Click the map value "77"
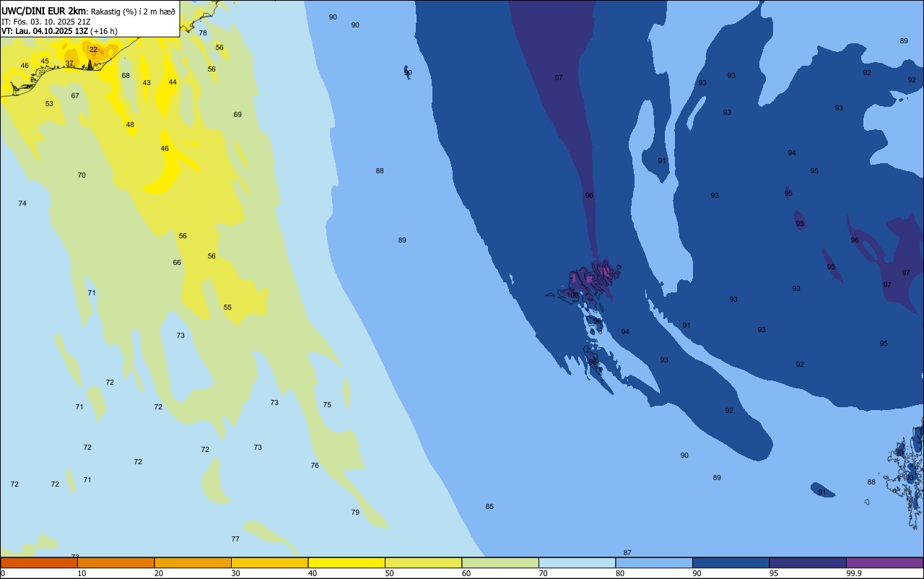This screenshot has width=924, height=579. click(x=235, y=539)
